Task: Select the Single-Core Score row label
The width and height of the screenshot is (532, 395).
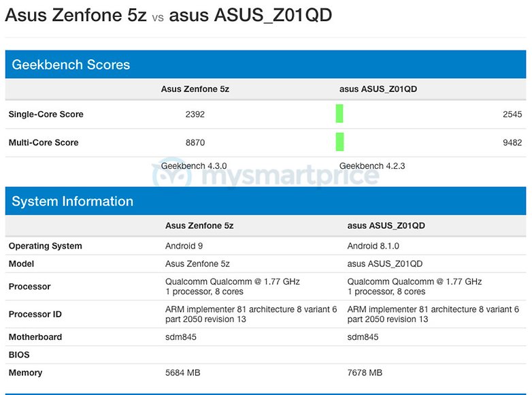Action: 46,114
